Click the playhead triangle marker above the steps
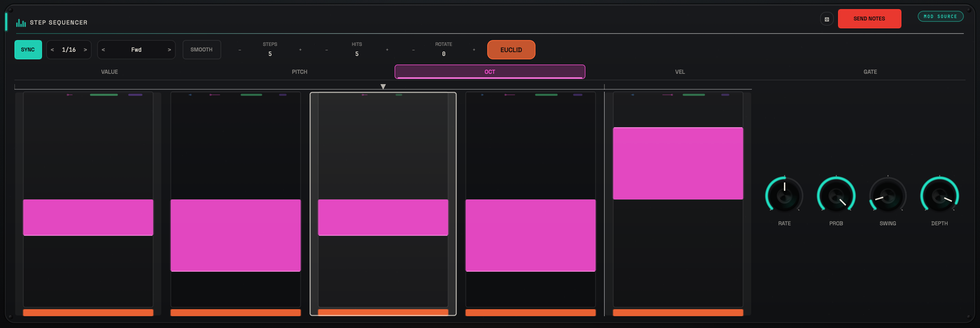 point(383,87)
